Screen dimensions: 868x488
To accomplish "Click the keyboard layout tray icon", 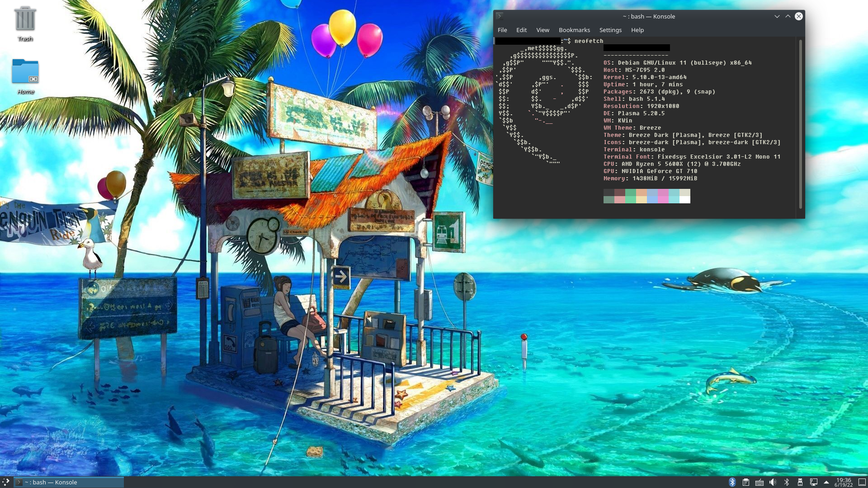I will (759, 482).
